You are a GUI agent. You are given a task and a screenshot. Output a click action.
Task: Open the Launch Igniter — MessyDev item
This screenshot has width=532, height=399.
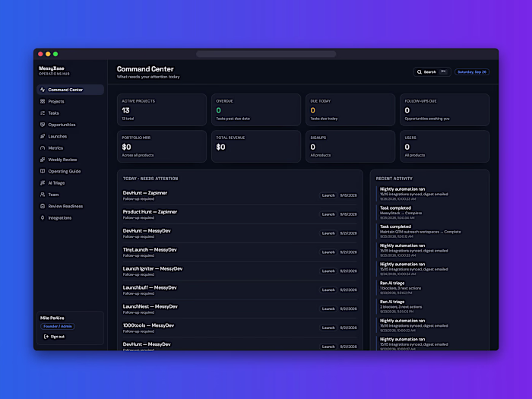pos(240,271)
